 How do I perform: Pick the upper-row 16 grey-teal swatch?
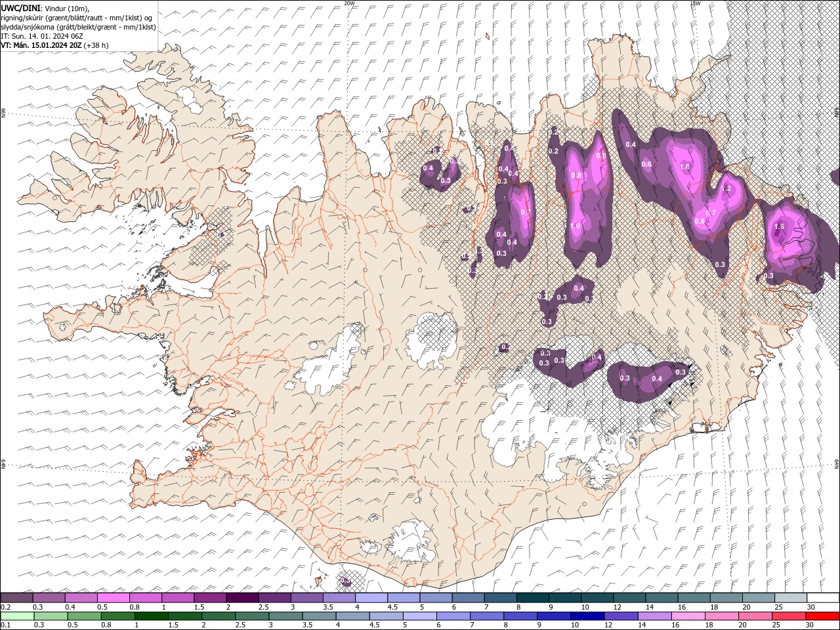coord(694,598)
